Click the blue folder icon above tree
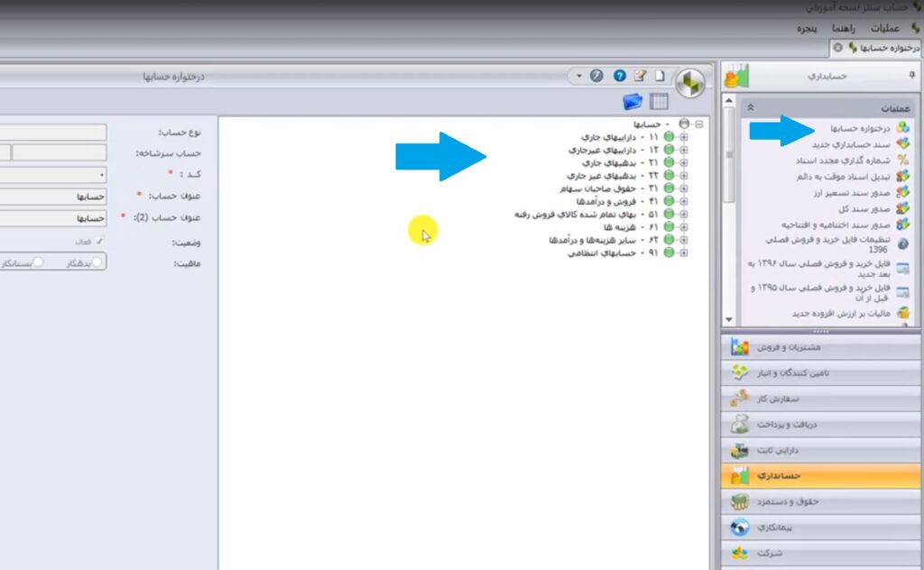 click(x=633, y=101)
